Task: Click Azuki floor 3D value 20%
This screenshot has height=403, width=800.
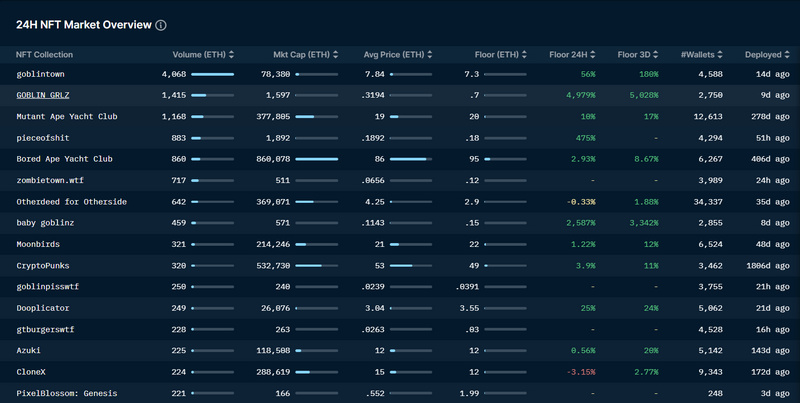Action: pyautogui.click(x=651, y=350)
